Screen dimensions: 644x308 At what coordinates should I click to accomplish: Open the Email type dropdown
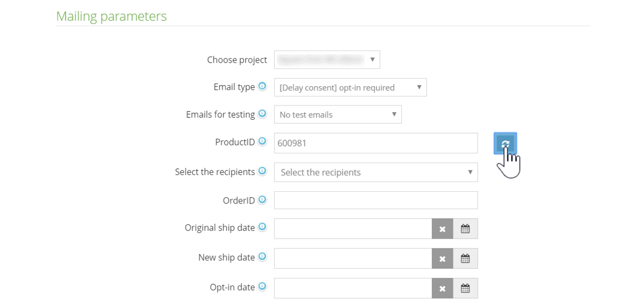coord(350,87)
